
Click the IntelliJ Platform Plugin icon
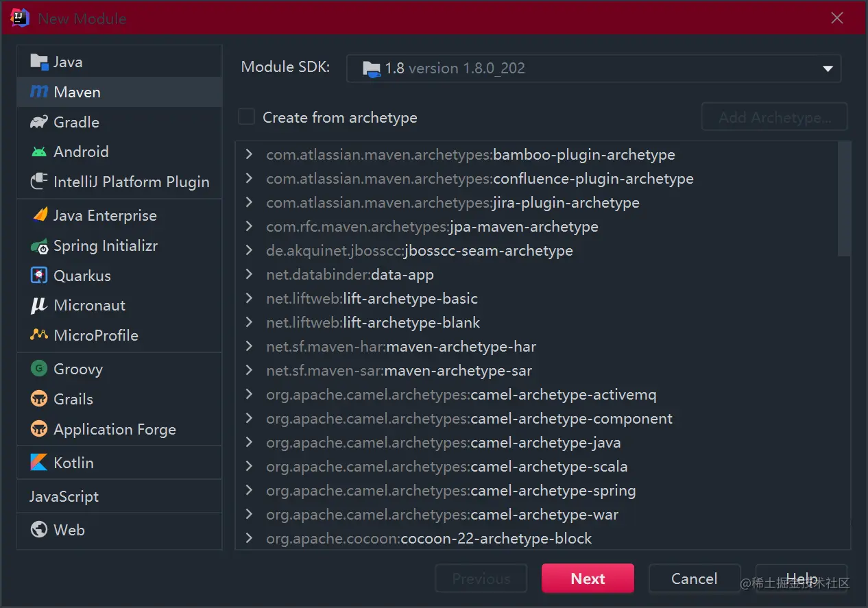(39, 182)
